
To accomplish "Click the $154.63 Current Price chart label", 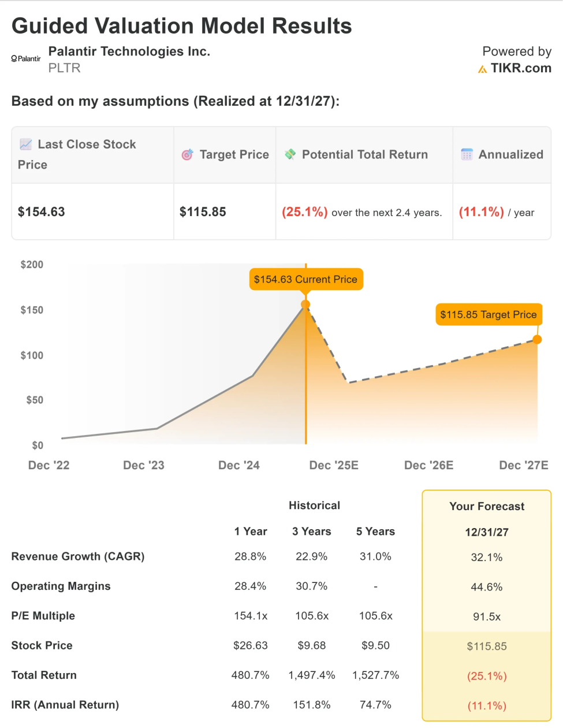I will (305, 279).
